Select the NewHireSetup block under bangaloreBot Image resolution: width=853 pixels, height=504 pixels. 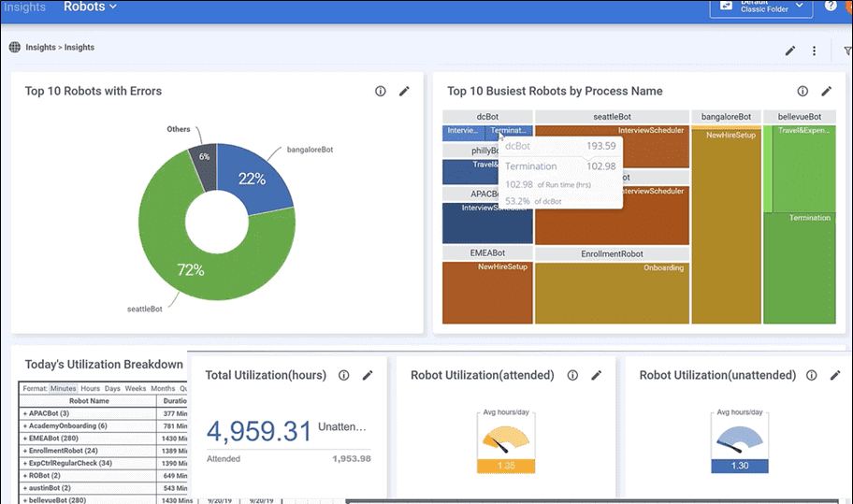tap(726, 226)
